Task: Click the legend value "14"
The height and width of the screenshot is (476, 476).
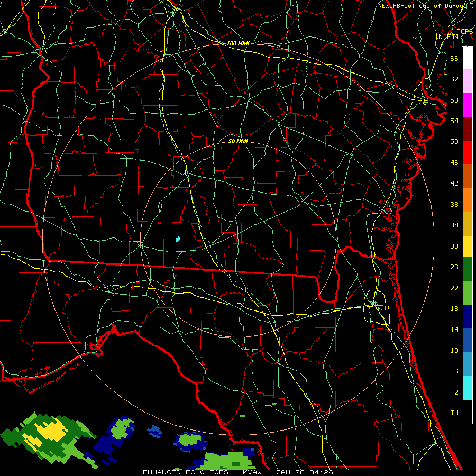Action: [x=454, y=329]
